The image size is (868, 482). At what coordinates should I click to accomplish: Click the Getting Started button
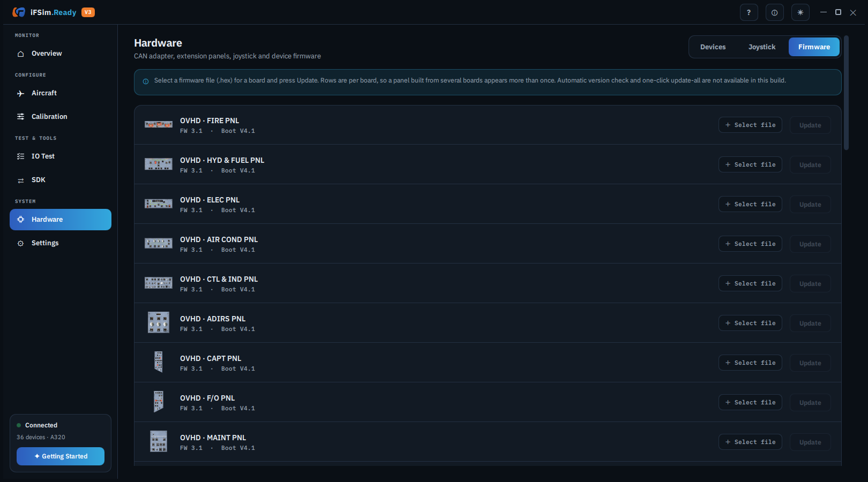click(61, 456)
